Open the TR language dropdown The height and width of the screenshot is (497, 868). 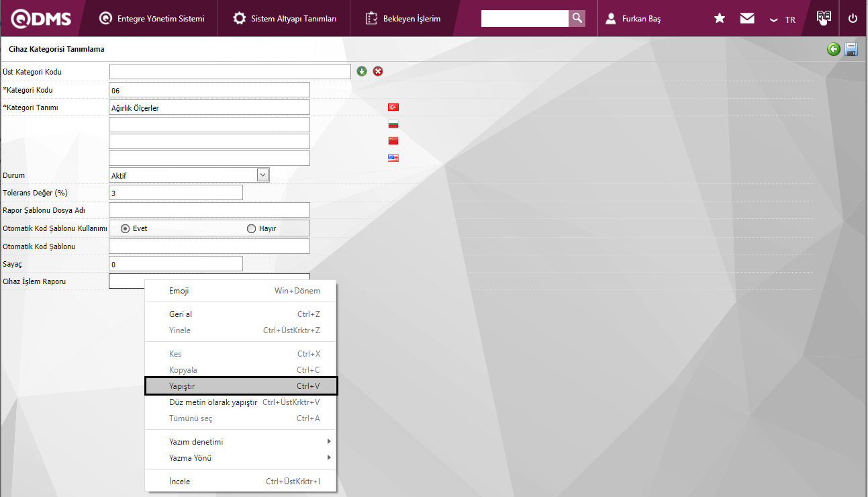click(x=783, y=19)
